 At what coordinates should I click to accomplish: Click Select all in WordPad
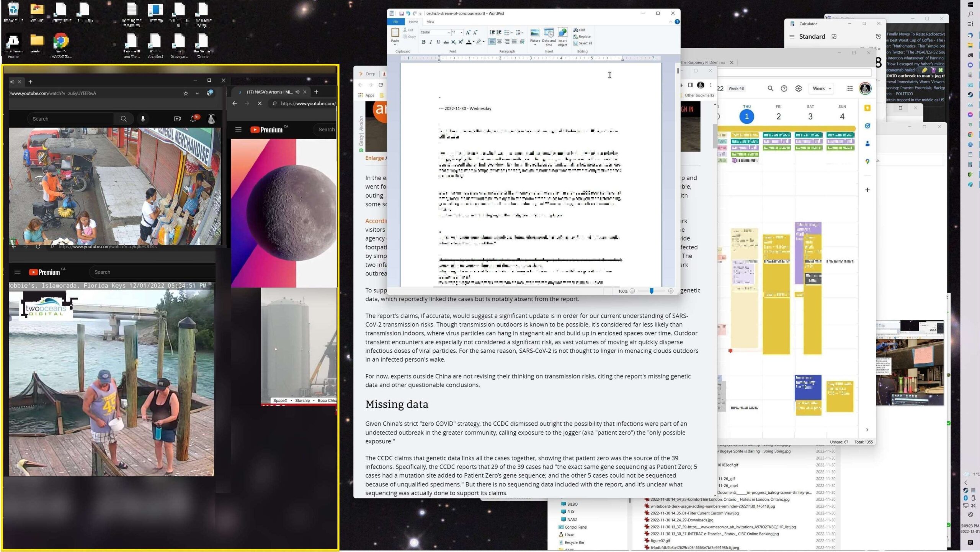583,43
